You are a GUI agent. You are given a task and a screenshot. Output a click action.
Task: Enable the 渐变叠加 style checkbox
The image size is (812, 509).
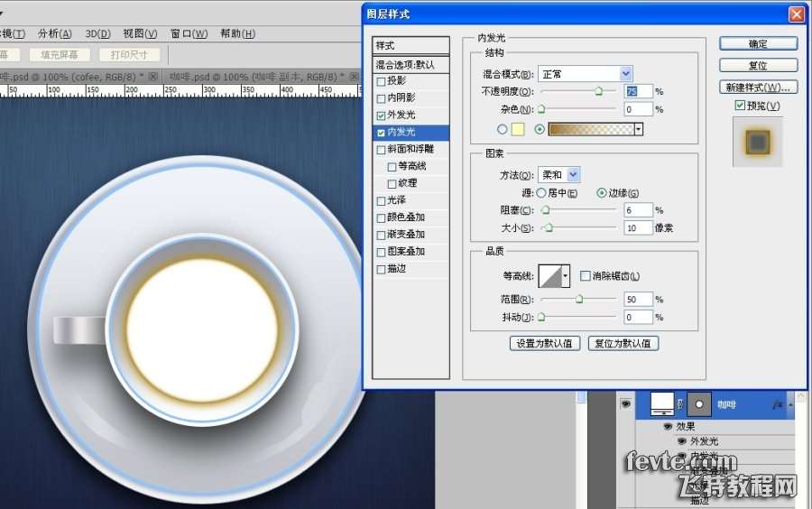click(381, 235)
